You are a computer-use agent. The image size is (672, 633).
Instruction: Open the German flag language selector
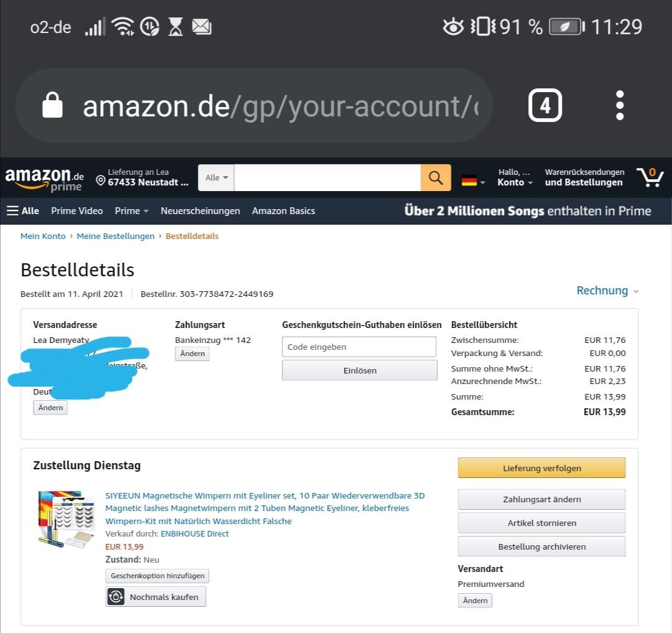pyautogui.click(x=473, y=181)
